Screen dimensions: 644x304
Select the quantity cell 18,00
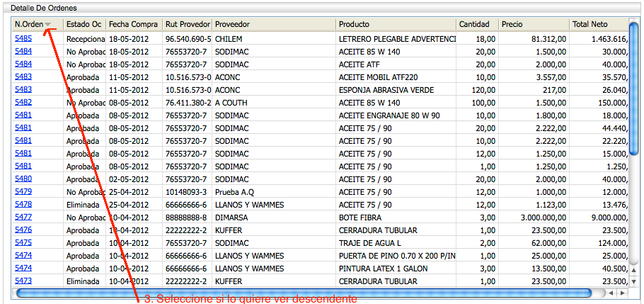pyautogui.click(x=477, y=39)
